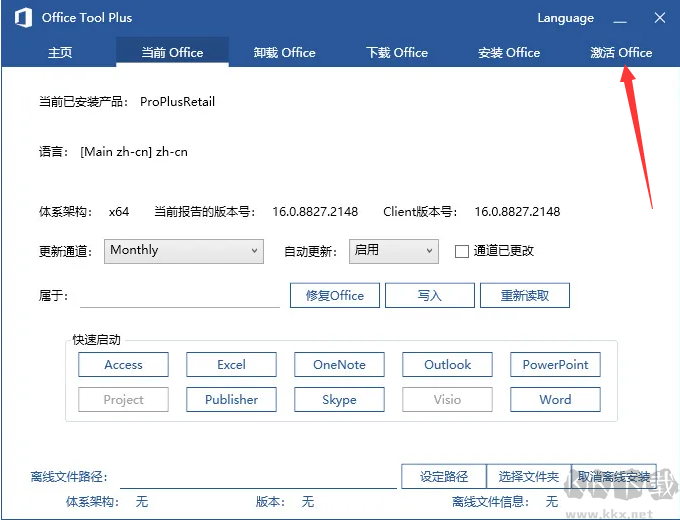The width and height of the screenshot is (680, 521).
Task: Go to the 下载 Office tab
Action: (397, 52)
